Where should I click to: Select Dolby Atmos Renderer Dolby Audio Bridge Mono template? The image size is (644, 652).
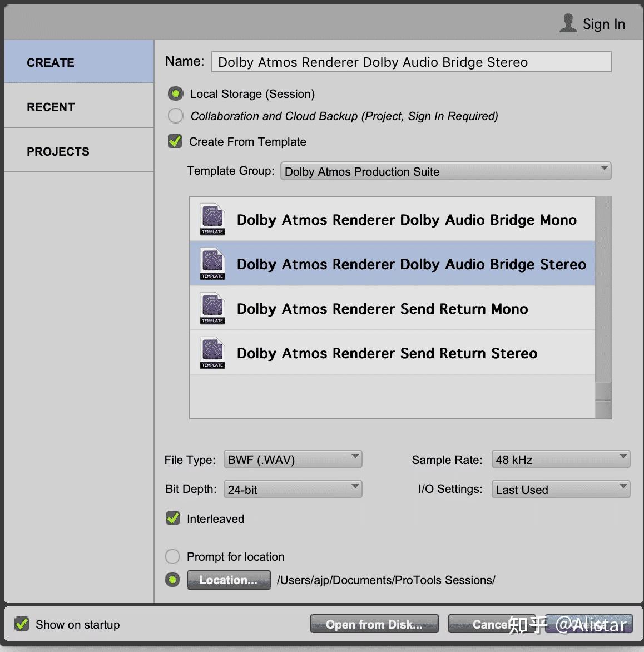(393, 219)
